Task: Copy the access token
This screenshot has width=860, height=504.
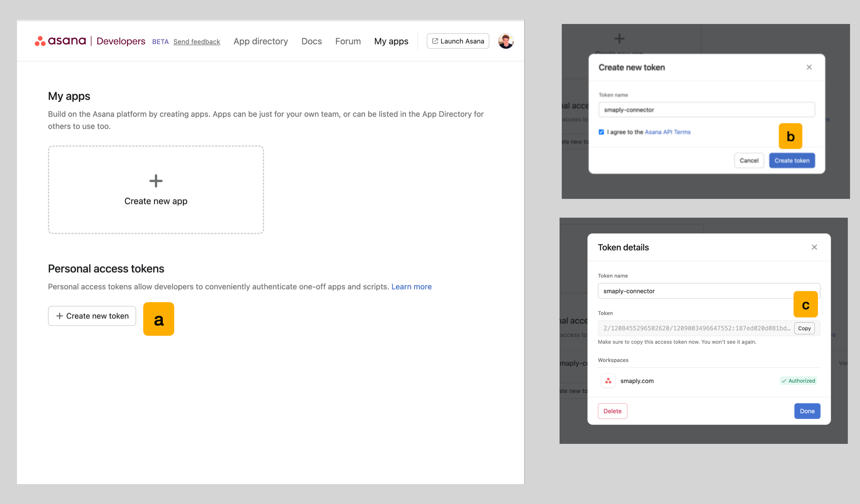Action: tap(804, 328)
